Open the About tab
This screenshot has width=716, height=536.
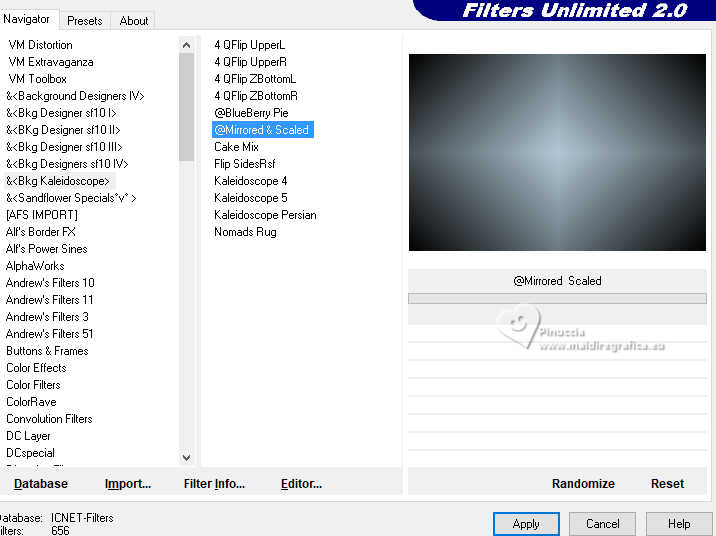click(x=133, y=21)
